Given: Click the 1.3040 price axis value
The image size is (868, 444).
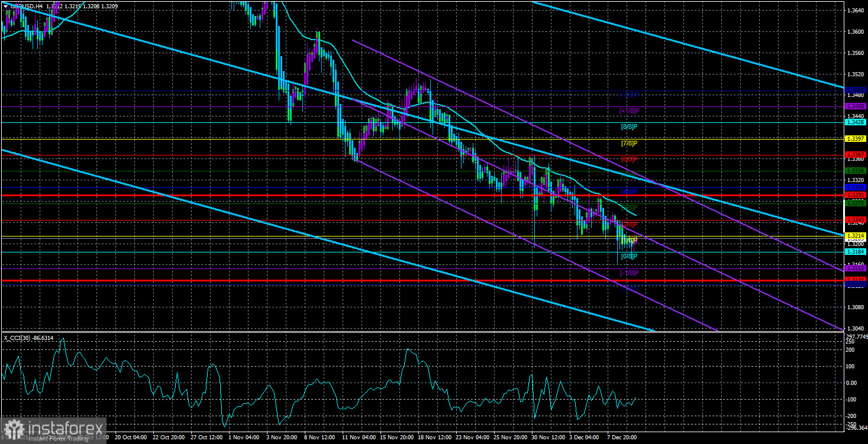Looking at the screenshot, I should coord(854,329).
